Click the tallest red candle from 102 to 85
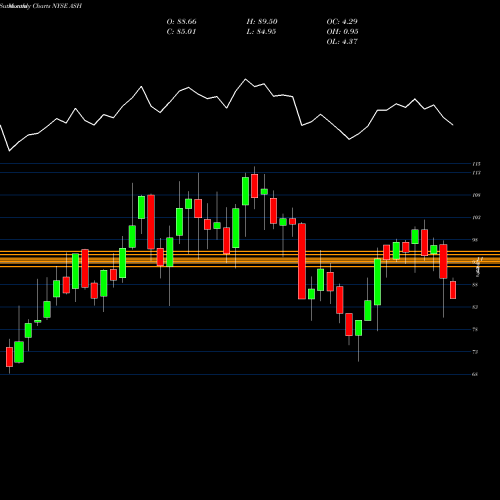Image resolution: width=500 pixels, height=500 pixels. (x=302, y=261)
